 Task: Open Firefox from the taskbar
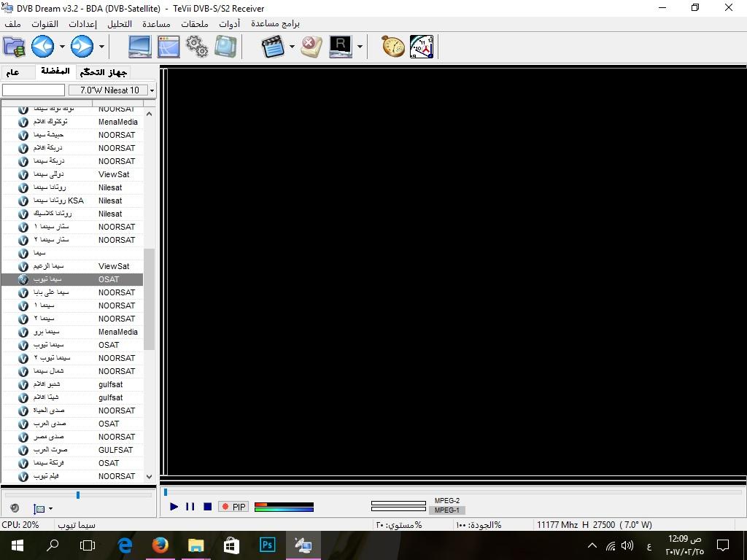pos(160,545)
